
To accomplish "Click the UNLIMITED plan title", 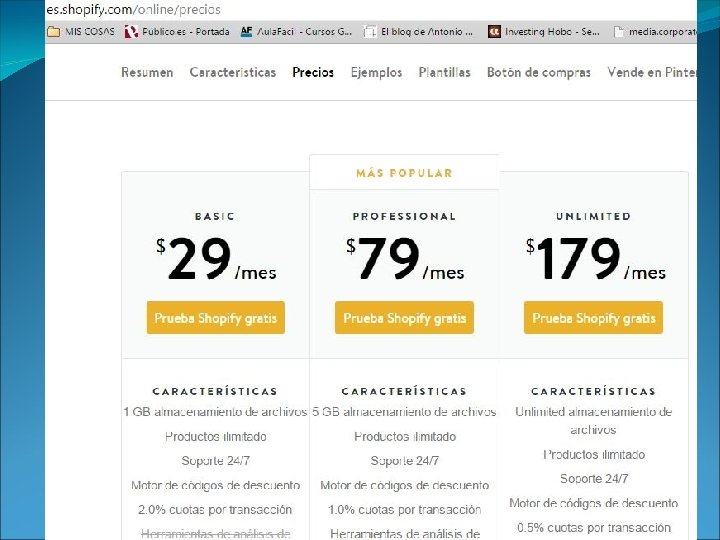I will point(593,216).
